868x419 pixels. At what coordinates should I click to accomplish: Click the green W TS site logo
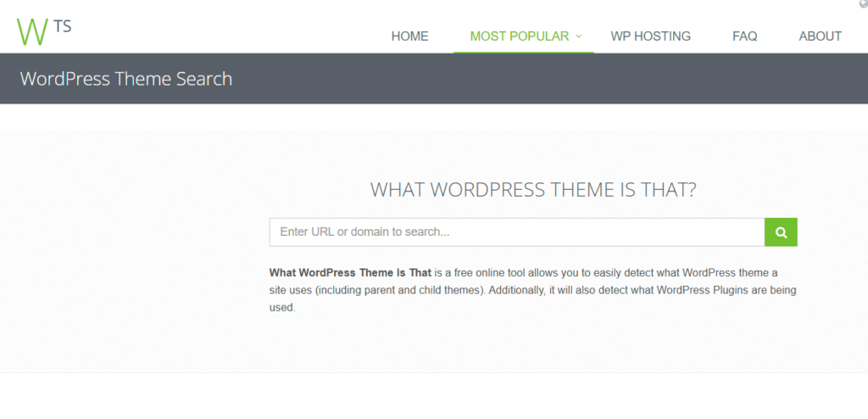point(44,31)
